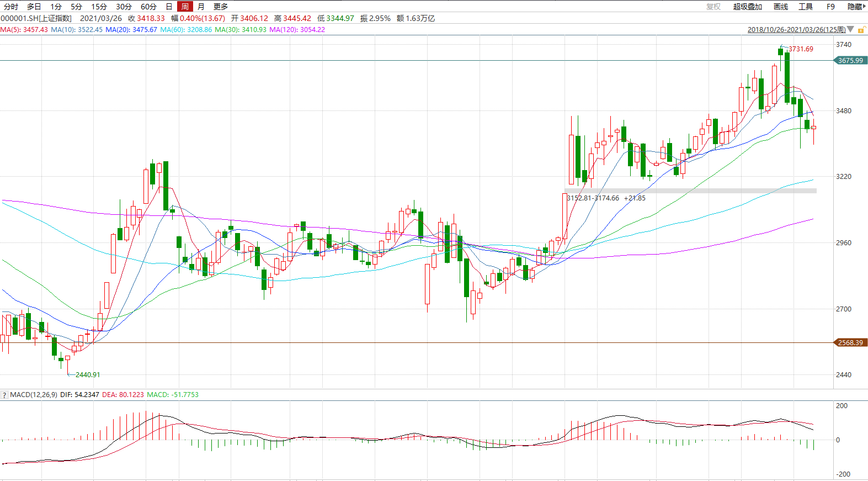
Task: Select the 周 weekly chart tab
Action: click(x=185, y=7)
